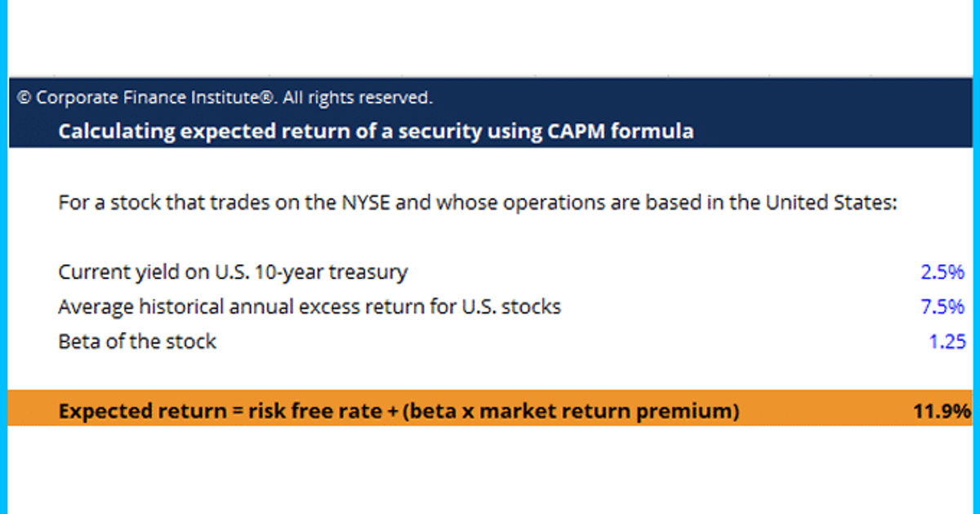Click the Corporate Finance Institute copyright text
The width and height of the screenshot is (980, 514).
225,98
